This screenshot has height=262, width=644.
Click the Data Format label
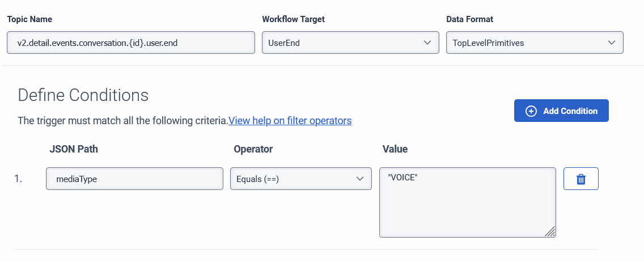[469, 19]
